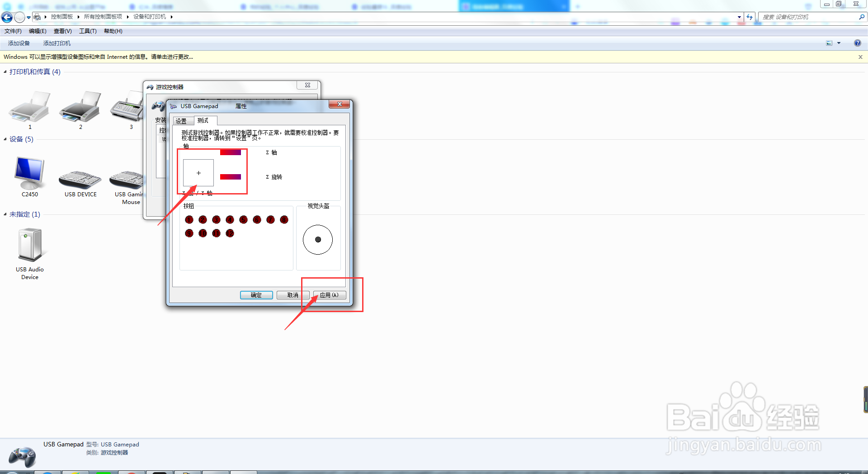Image resolution: width=868 pixels, height=474 pixels.
Task: Click the devices icon in the address bar
Action: [x=37, y=17]
